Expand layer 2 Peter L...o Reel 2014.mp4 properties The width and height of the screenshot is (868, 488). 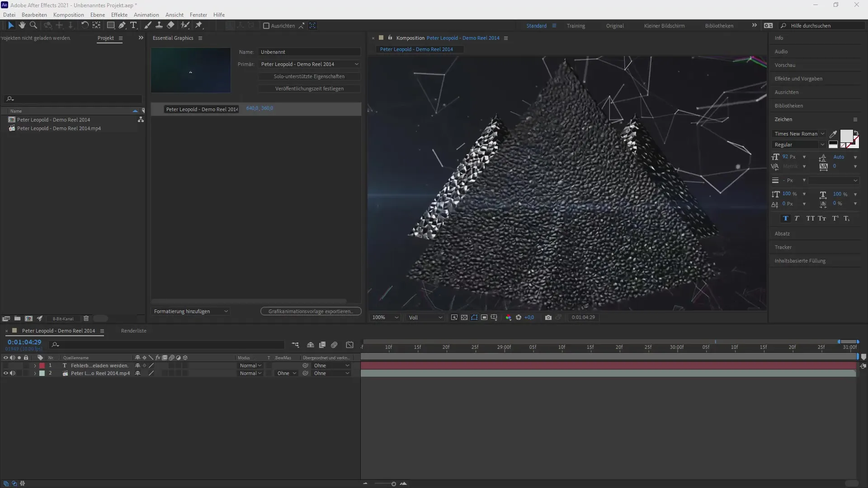35,373
